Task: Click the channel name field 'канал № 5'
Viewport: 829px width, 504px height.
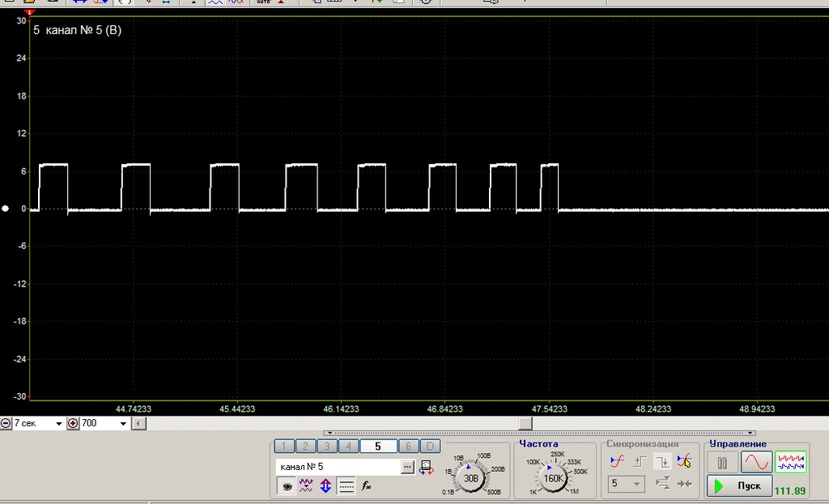Action: [x=338, y=467]
